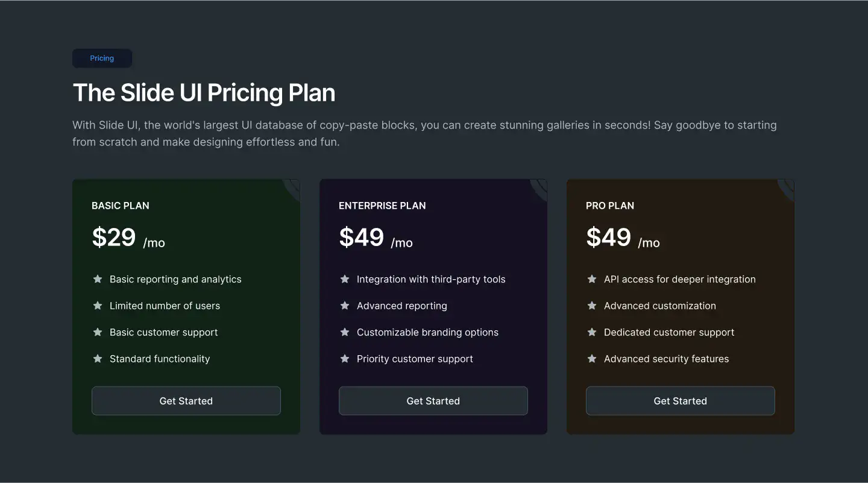868x483 pixels.
Task: Select the ENTERPRISE PLAN card title
Action: point(382,206)
